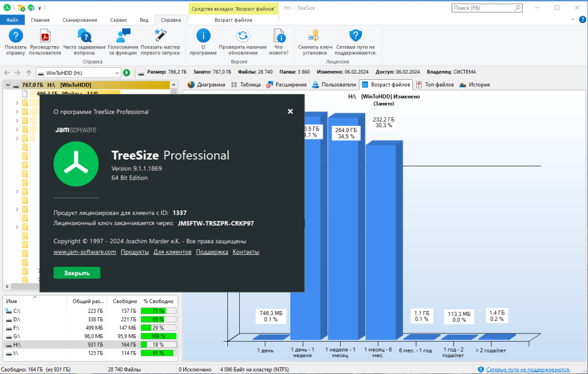Click the green start scan button
The height and width of the screenshot is (374, 588).
[126, 73]
